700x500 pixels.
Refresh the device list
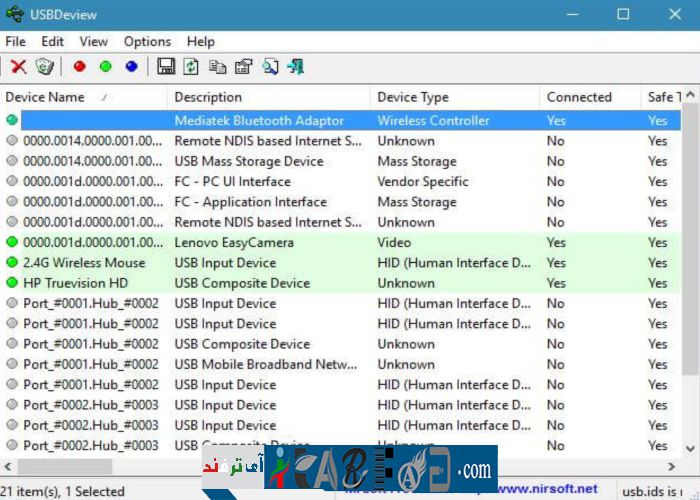(x=191, y=67)
